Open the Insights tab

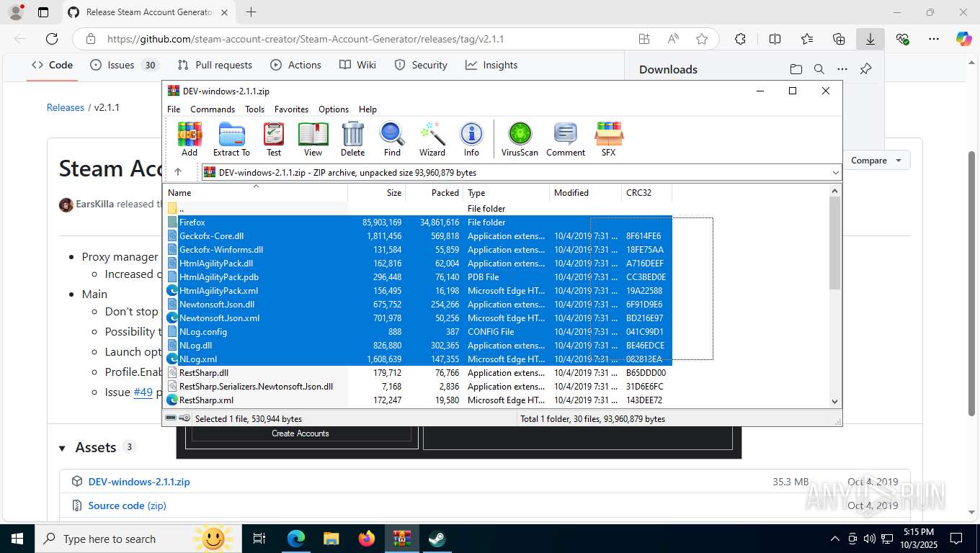point(491,65)
